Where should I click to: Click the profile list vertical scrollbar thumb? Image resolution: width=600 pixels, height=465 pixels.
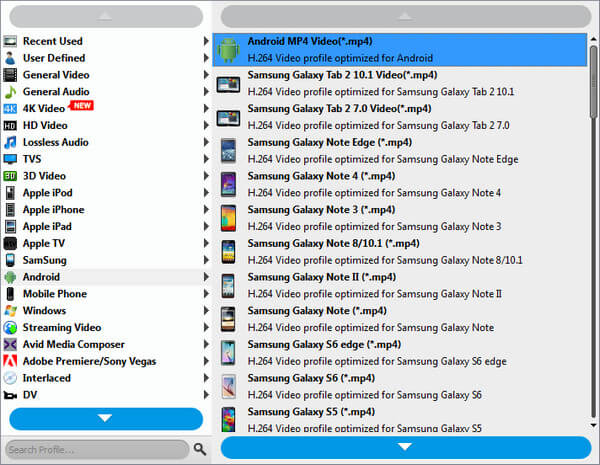[593, 82]
